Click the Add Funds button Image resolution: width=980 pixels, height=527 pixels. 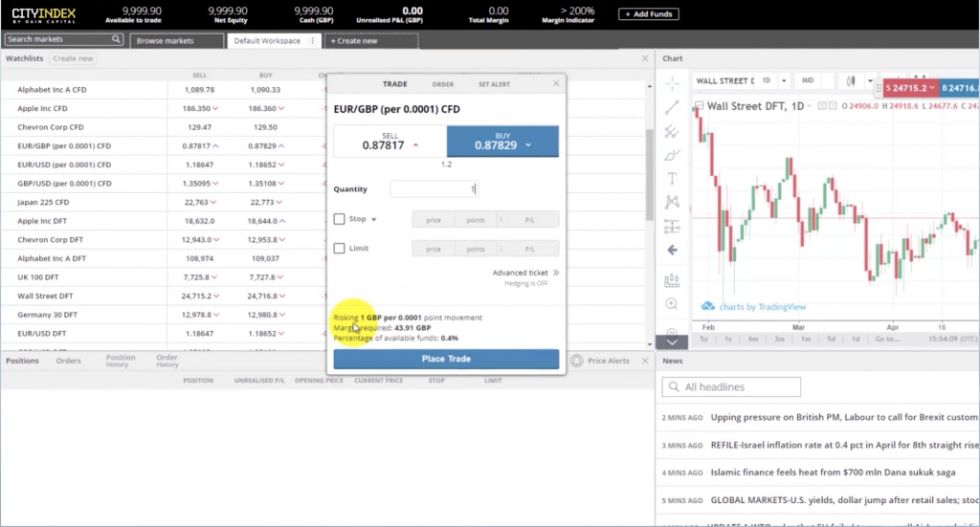[x=649, y=13]
